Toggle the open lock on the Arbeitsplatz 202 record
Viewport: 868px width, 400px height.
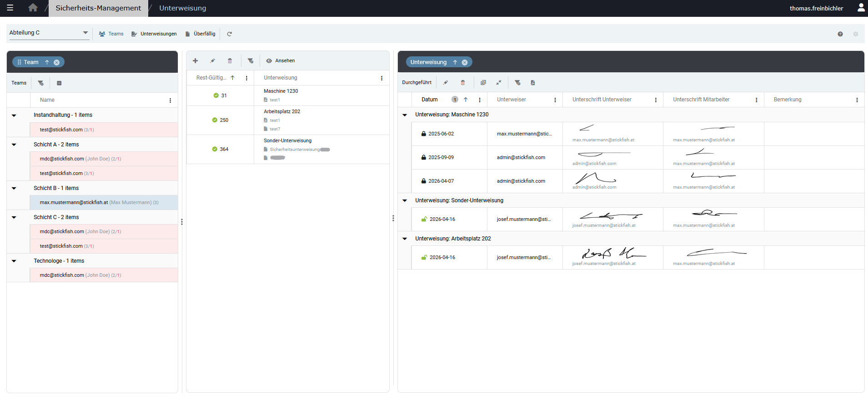(424, 258)
